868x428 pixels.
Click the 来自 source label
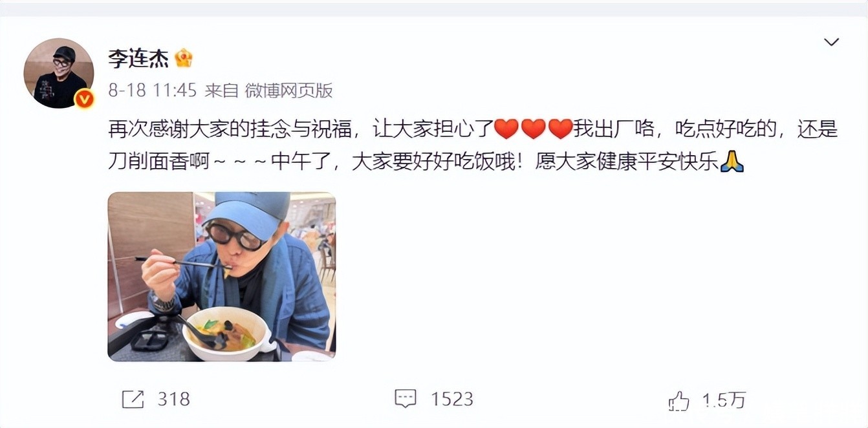click(x=222, y=91)
